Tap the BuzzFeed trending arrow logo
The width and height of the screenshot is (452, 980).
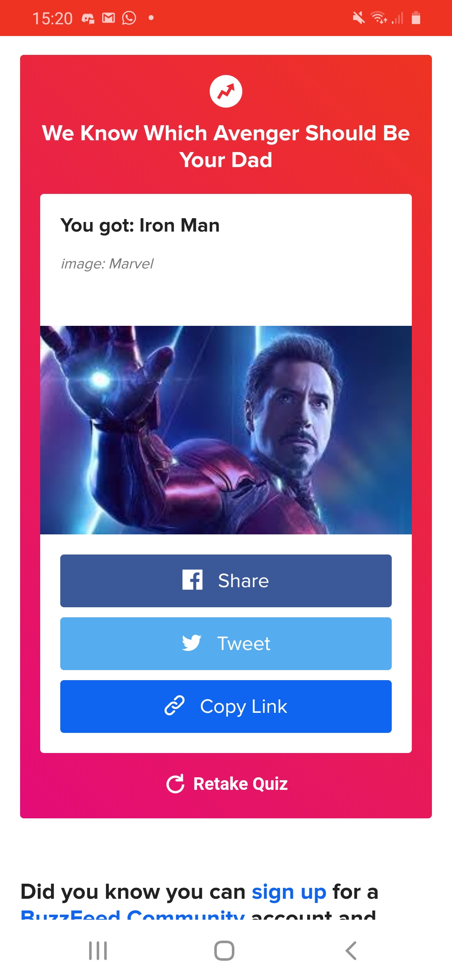coord(226,91)
